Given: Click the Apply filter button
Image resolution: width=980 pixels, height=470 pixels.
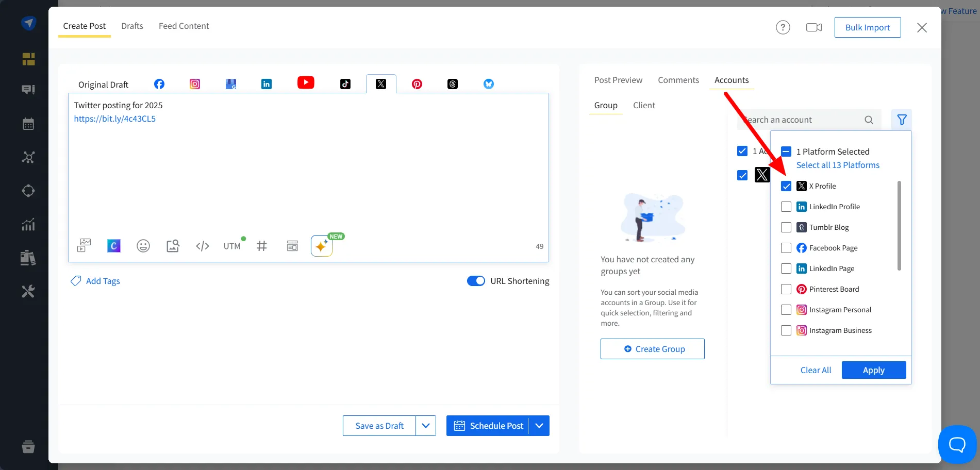Looking at the screenshot, I should click(x=873, y=370).
